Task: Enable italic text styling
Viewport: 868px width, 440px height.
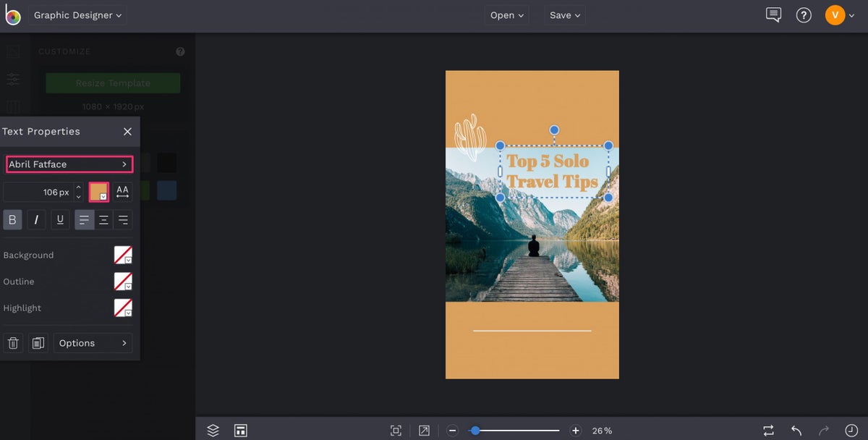Action: [x=35, y=219]
